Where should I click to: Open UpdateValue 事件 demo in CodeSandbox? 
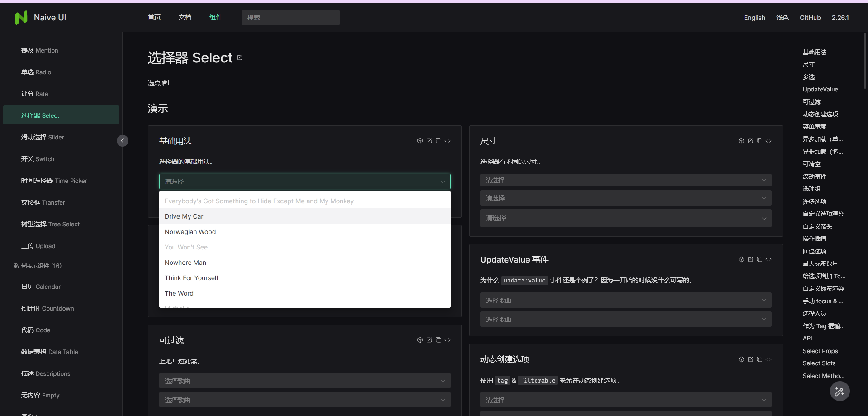pyautogui.click(x=741, y=259)
